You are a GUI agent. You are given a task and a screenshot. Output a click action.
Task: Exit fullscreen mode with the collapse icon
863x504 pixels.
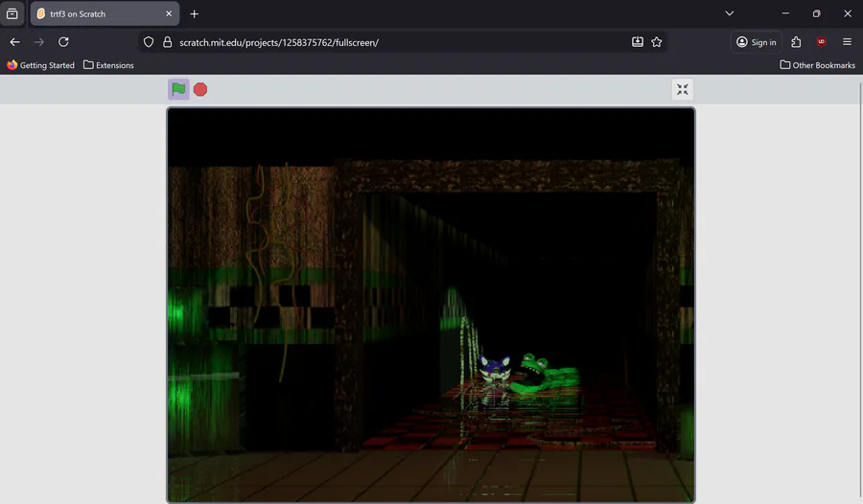point(683,89)
